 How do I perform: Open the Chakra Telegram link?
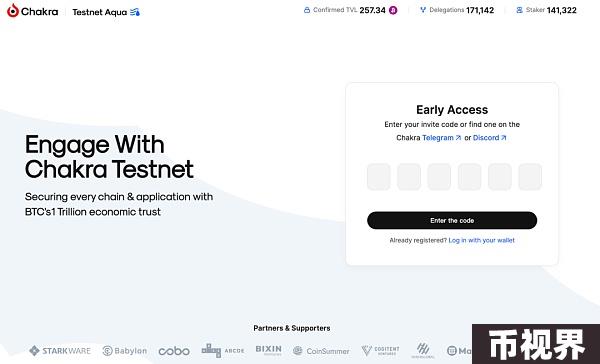(x=442, y=138)
